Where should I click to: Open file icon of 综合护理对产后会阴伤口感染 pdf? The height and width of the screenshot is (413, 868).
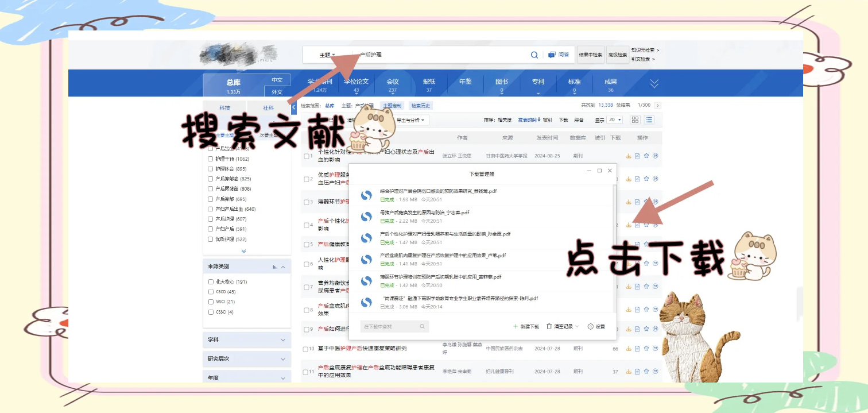pyautogui.click(x=366, y=195)
